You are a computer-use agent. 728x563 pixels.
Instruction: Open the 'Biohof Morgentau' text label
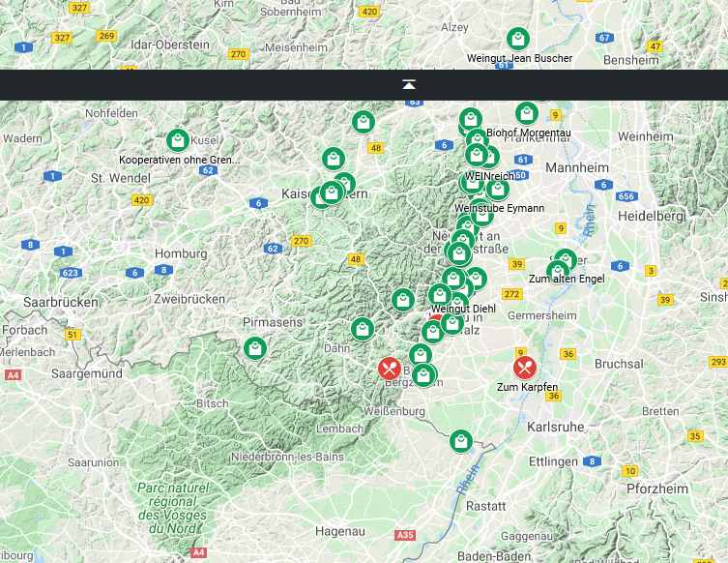(529, 133)
